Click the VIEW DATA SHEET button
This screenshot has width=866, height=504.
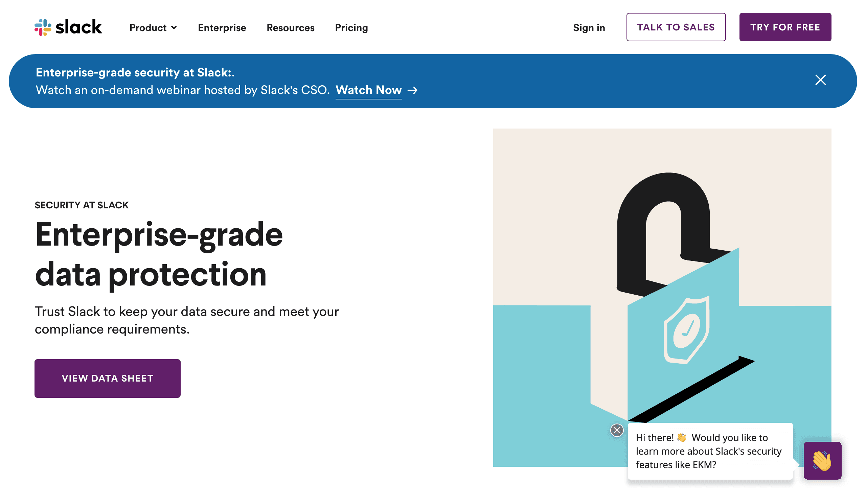[107, 378]
